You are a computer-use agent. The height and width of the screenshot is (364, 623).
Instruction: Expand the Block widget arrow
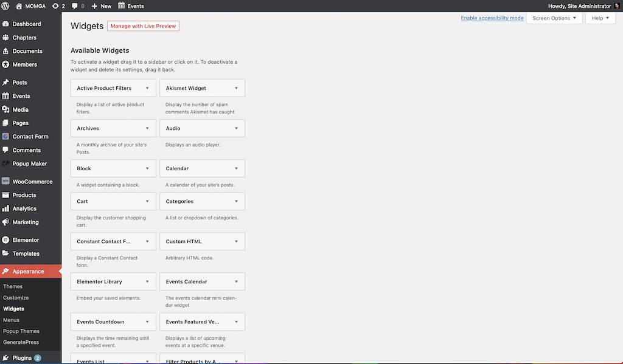coord(147,168)
